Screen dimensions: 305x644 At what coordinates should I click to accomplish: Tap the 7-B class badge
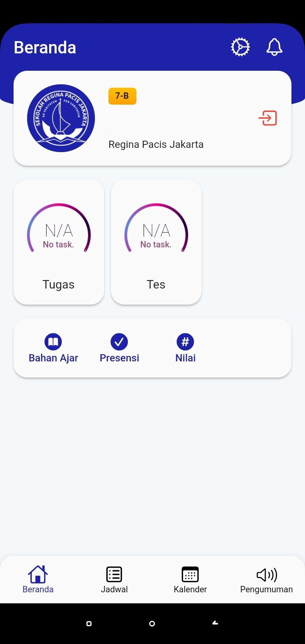point(122,96)
